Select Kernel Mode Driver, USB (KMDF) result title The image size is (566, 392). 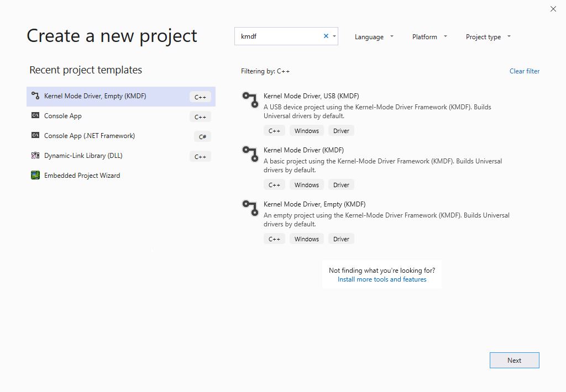(311, 96)
